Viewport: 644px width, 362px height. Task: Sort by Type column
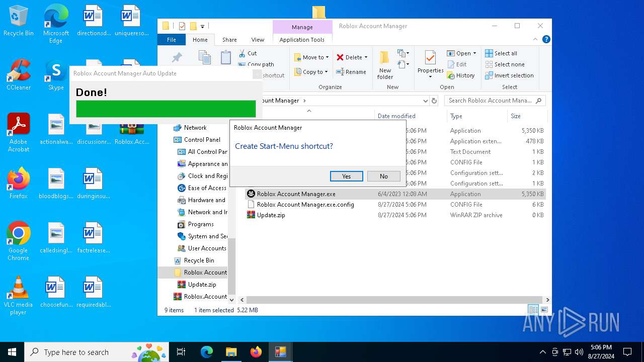coord(456,116)
